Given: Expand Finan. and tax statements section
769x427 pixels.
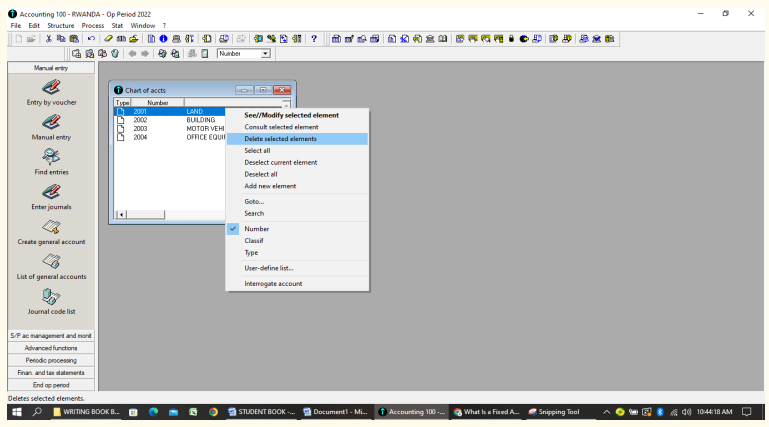Looking at the screenshot, I should [x=51, y=373].
